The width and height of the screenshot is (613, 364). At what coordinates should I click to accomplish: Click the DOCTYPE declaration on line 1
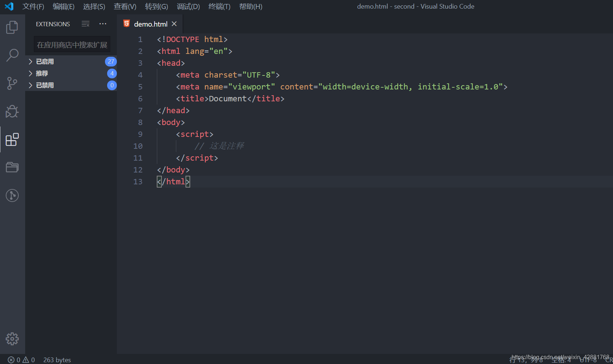[192, 40]
